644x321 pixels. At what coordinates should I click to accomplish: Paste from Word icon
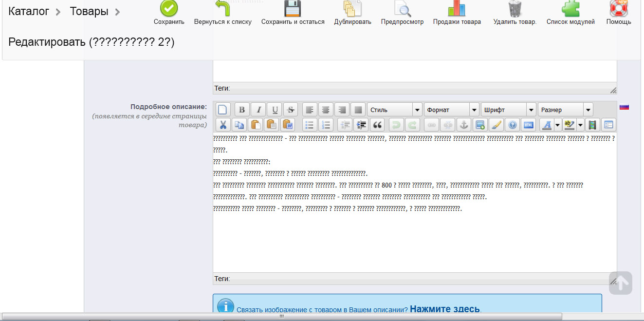tap(288, 125)
